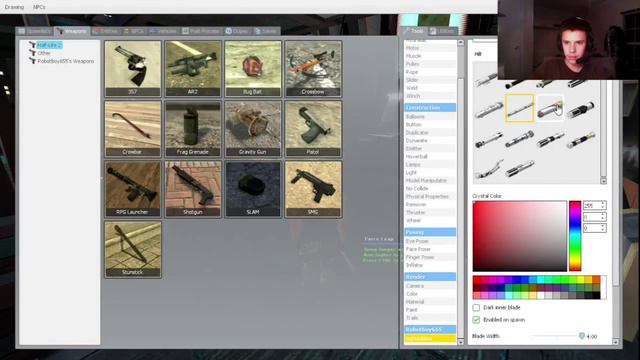This screenshot has height=360, width=640.
Task: Pick the first dark hilt in third row
Action: pyautogui.click(x=489, y=139)
